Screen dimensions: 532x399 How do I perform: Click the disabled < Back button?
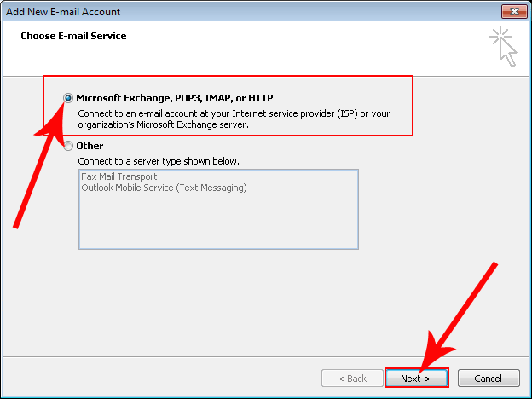[x=352, y=378]
